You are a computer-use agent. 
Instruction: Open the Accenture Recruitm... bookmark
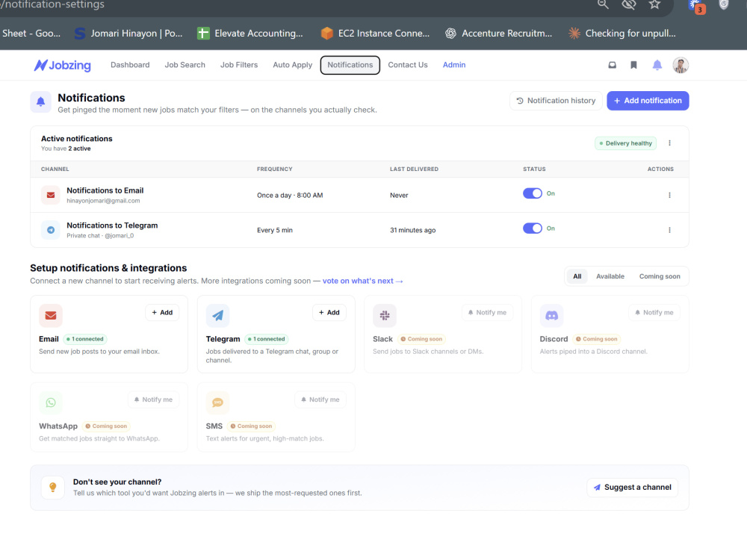pos(498,34)
